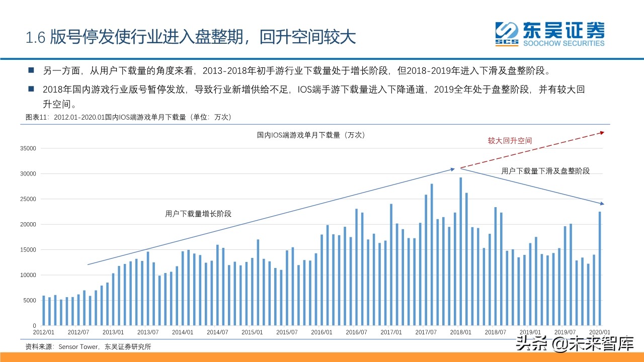Select the SOOCHOW SECURITIES English text
Image resolution: width=644 pixels, height=362 pixels.
(x=563, y=43)
